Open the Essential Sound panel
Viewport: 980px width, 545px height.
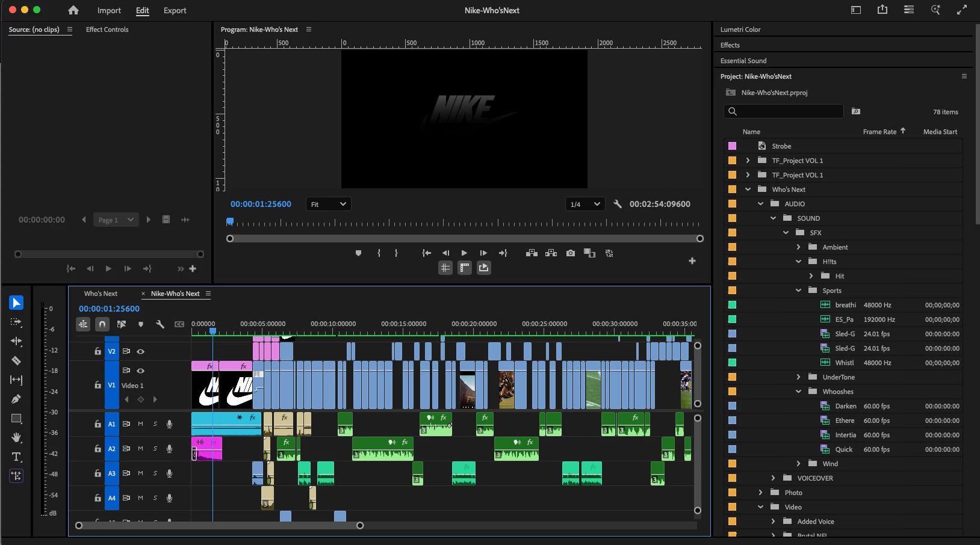pyautogui.click(x=743, y=61)
